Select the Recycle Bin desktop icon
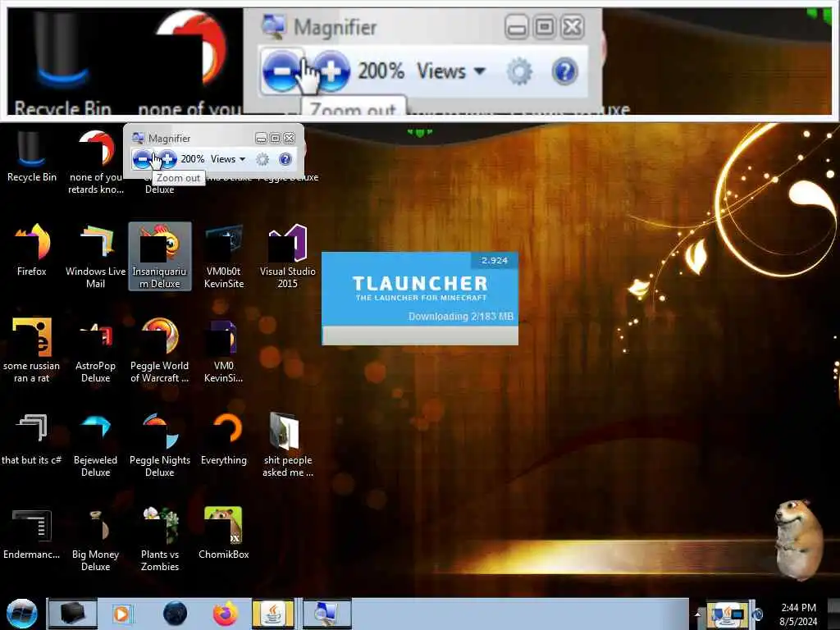840x630 pixels. pos(32,157)
